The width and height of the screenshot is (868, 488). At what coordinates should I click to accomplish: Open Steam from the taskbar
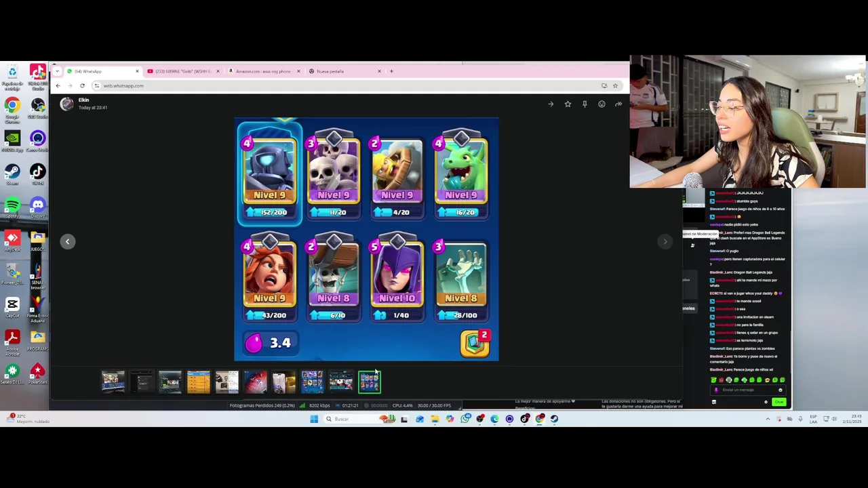pyautogui.click(x=555, y=419)
